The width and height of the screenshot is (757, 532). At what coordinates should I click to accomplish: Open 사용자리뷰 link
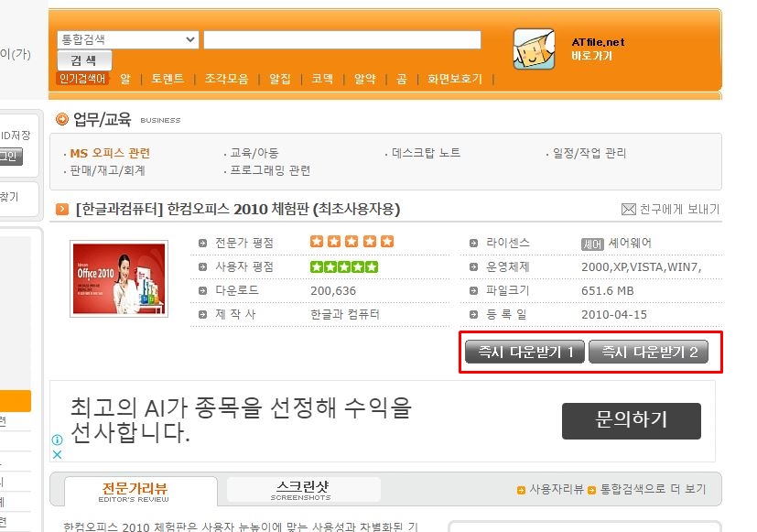(557, 490)
